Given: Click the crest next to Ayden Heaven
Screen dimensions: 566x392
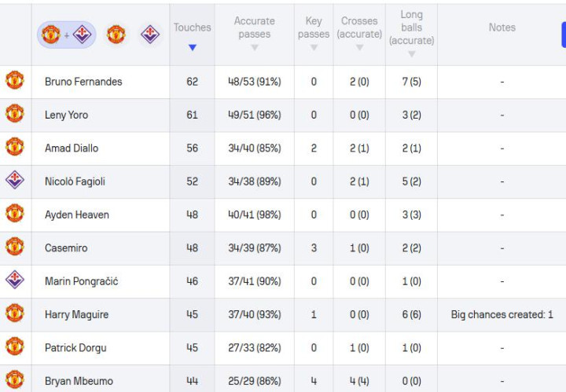Looking at the screenshot, I should (x=15, y=214).
